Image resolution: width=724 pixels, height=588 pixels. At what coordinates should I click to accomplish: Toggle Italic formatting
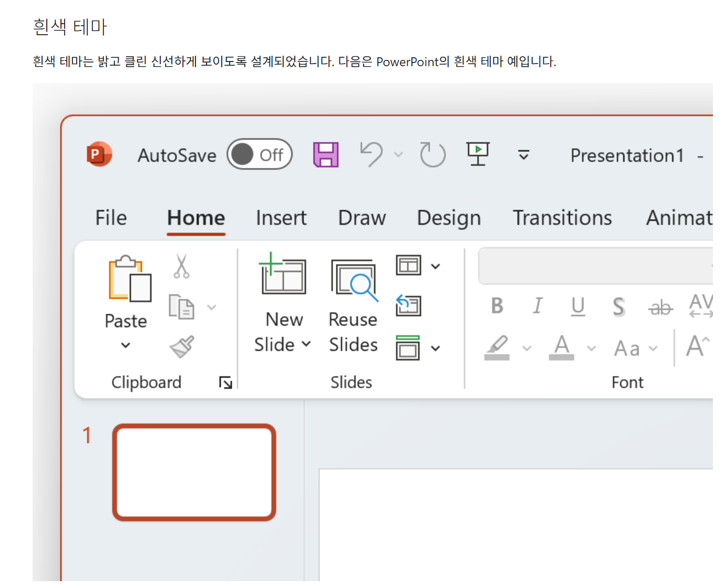coord(537,306)
